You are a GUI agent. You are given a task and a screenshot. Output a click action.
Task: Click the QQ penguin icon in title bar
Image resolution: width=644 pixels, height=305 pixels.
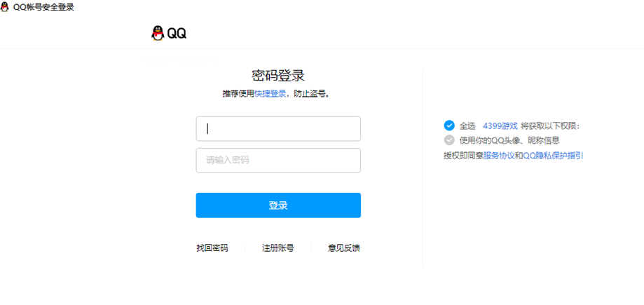pyautogui.click(x=6, y=7)
